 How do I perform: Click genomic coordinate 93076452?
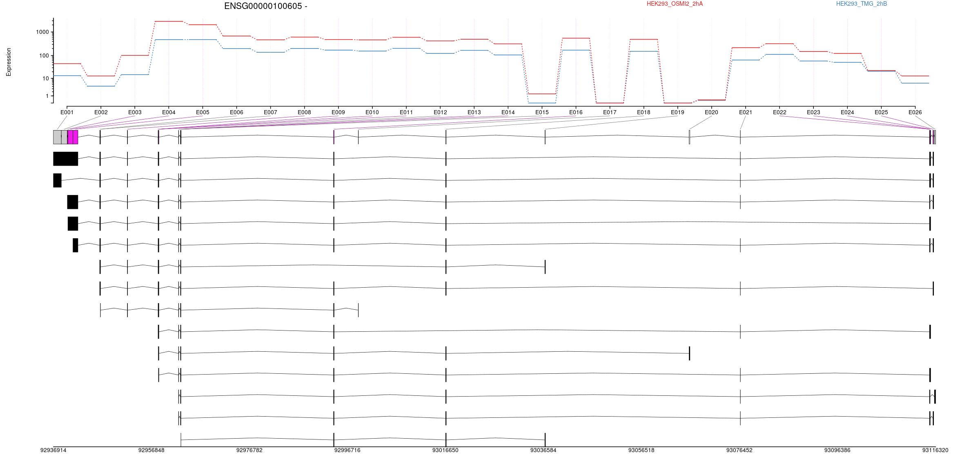click(x=739, y=450)
